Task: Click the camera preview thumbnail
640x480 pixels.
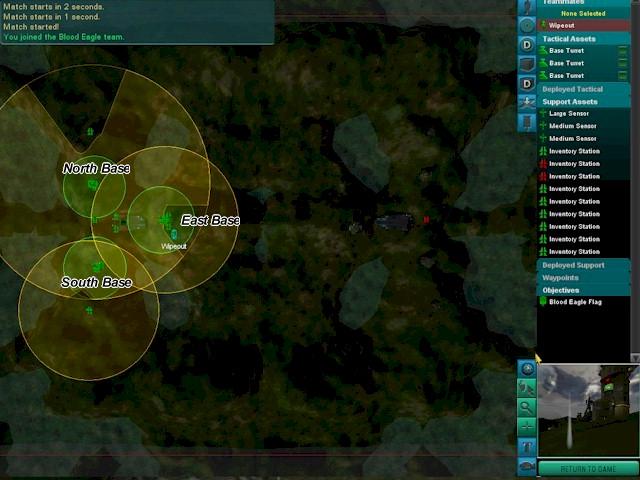Action: pyautogui.click(x=589, y=411)
